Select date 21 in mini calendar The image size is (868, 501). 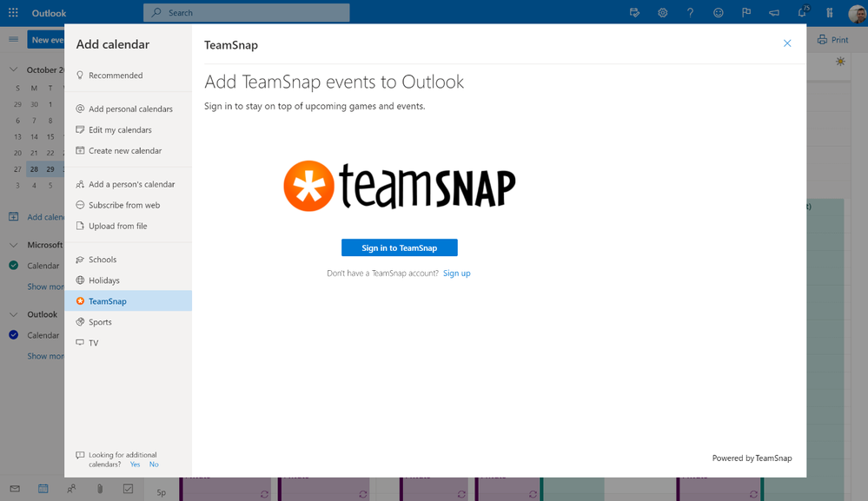(x=35, y=153)
